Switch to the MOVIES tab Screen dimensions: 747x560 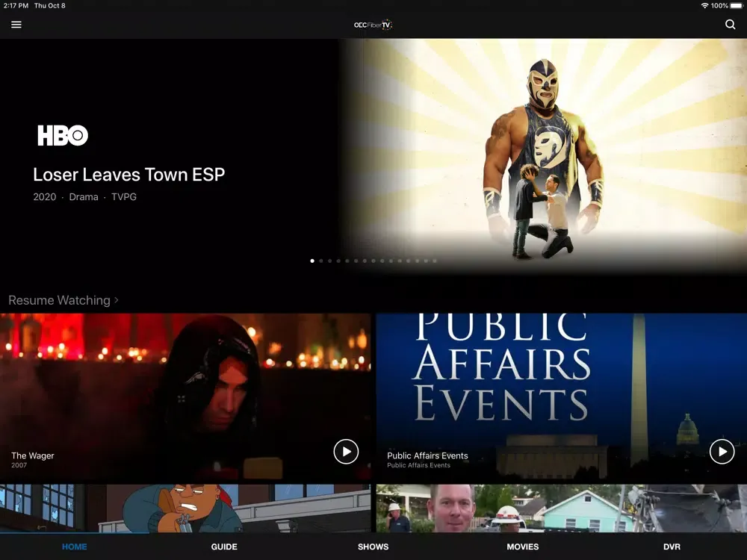523,547
